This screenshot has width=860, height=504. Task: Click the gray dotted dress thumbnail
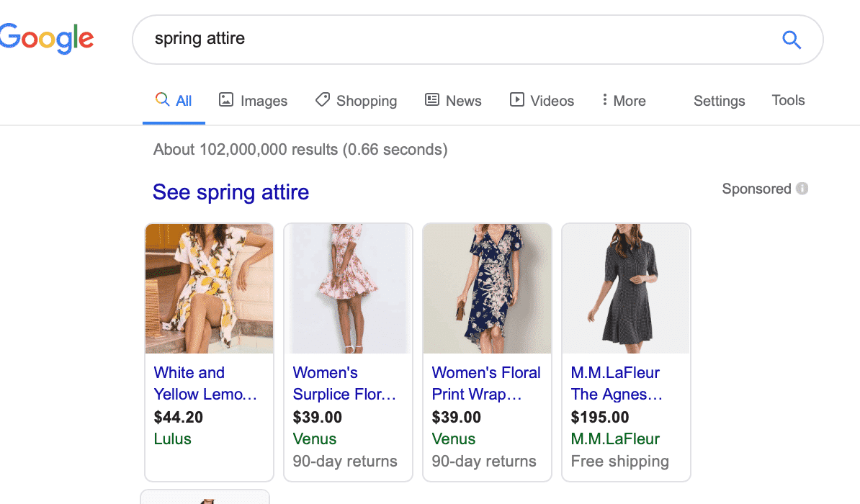(x=626, y=289)
